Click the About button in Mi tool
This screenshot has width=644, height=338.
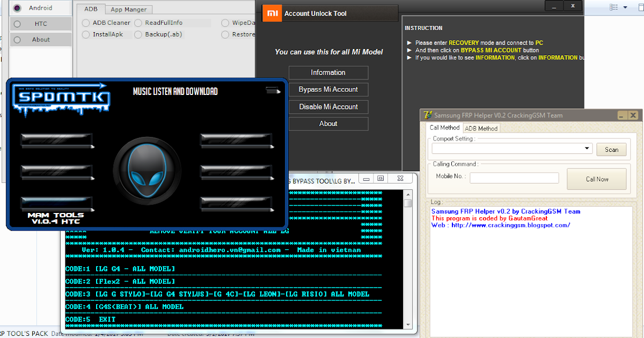(x=328, y=124)
